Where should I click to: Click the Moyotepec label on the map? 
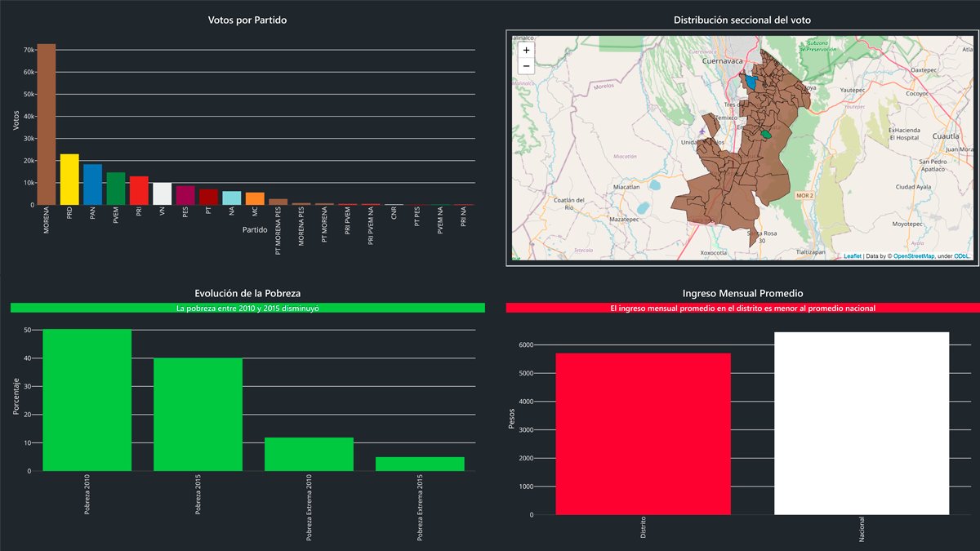pyautogui.click(x=907, y=223)
